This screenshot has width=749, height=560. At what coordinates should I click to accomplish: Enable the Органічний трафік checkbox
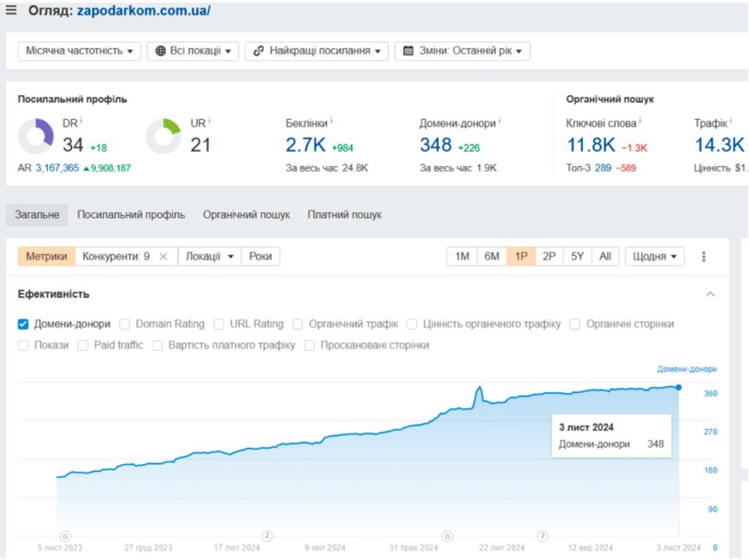coord(298,324)
